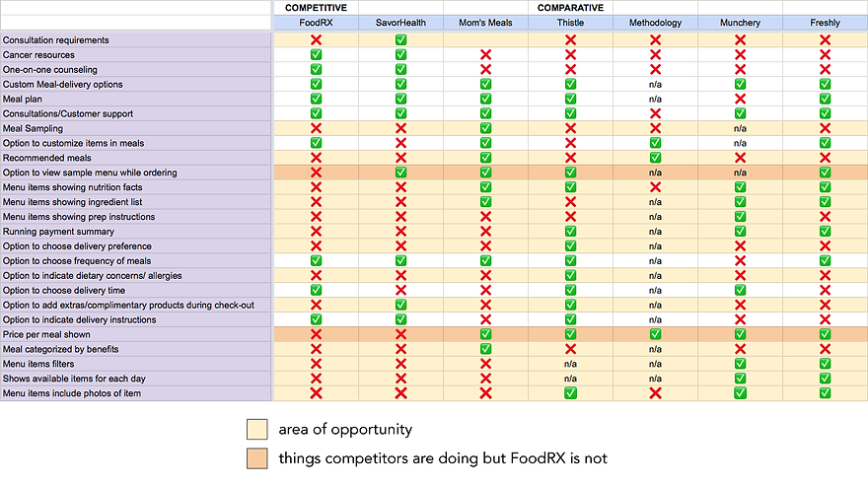This screenshot has width=868, height=486.
Task: Click SavorHealth's green check for Consultation requirements
Action: pos(400,40)
